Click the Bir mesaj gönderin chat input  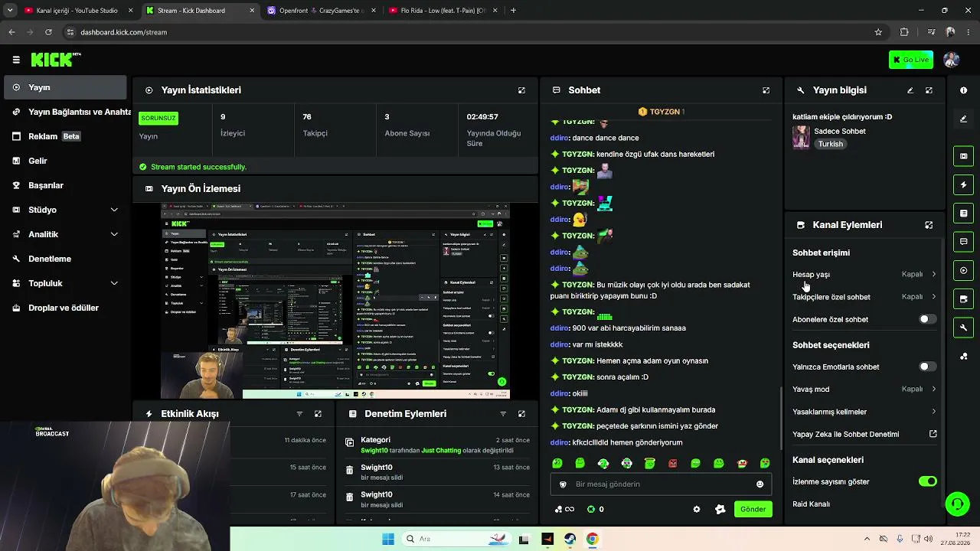click(x=662, y=484)
